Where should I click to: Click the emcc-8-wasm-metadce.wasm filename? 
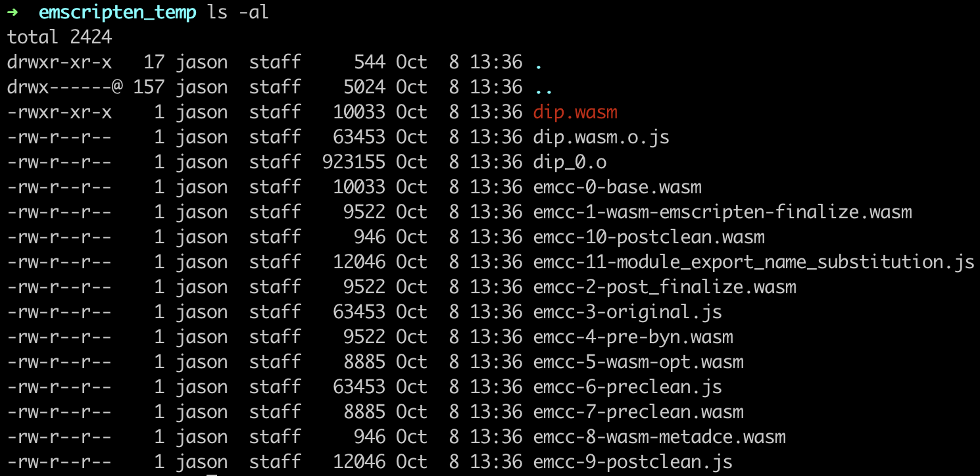point(659,437)
